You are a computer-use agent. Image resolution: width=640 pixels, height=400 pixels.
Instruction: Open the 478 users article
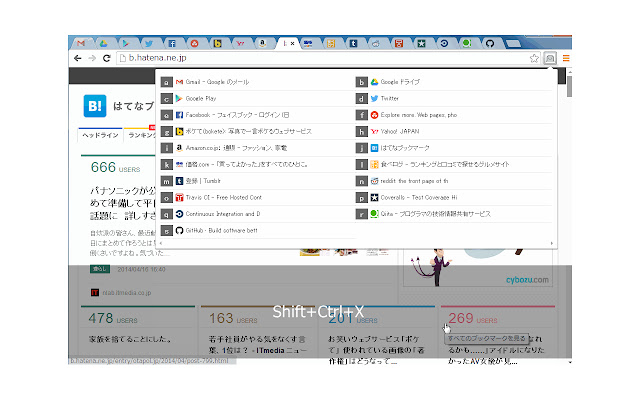(x=130, y=339)
